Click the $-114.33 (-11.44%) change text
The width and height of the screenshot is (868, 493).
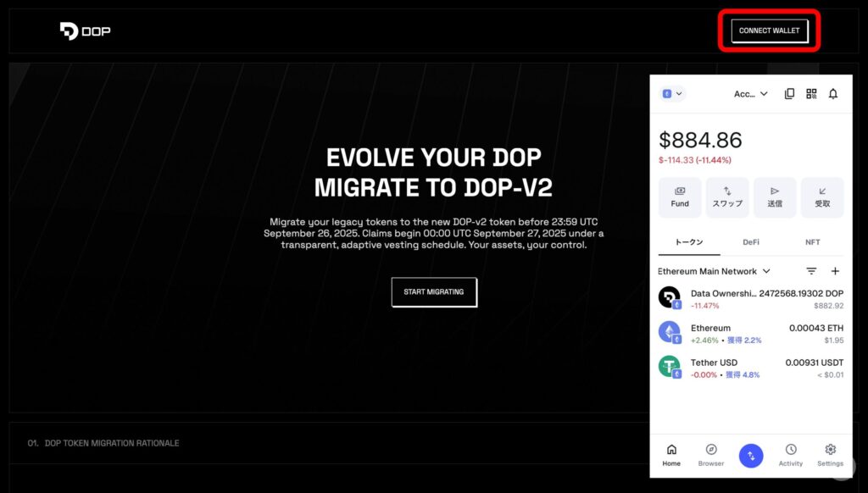[695, 160]
